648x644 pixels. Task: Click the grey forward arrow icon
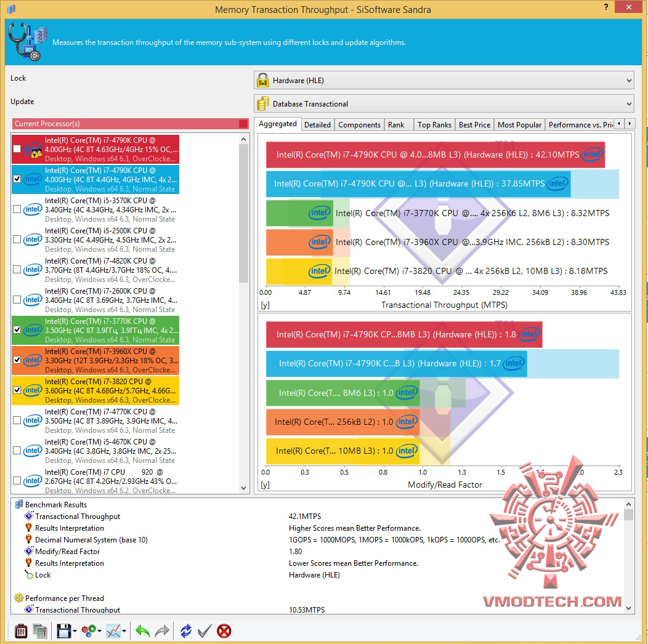(x=162, y=631)
